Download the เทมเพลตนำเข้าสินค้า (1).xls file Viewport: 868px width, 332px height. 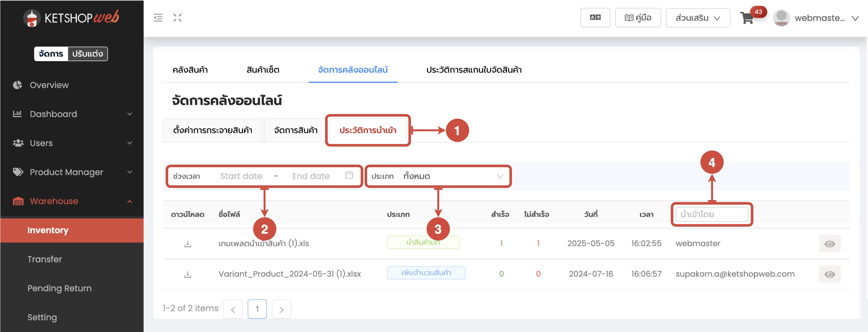coord(188,244)
